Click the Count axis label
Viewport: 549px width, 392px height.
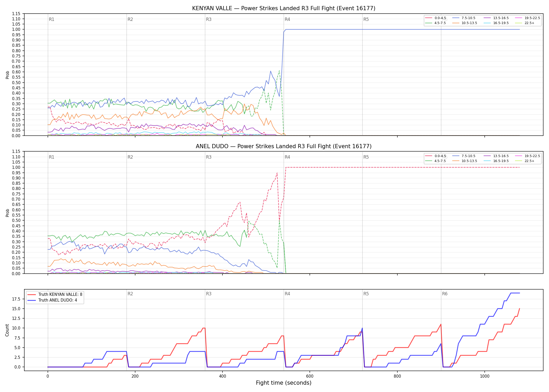[7, 330]
